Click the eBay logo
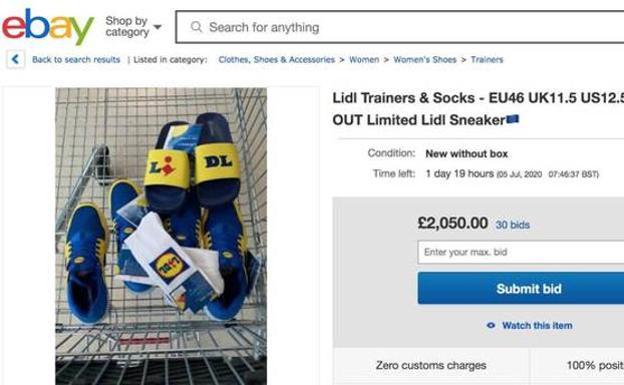 [x=48, y=27]
